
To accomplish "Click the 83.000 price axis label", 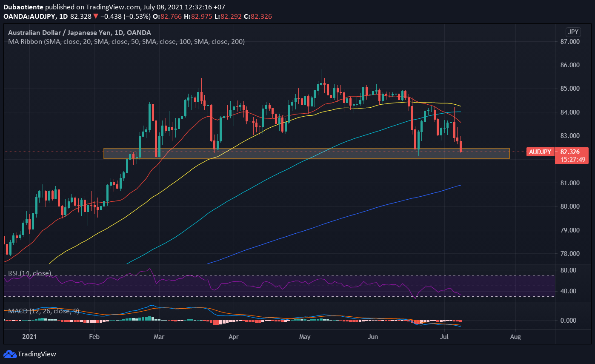I will 569,136.
